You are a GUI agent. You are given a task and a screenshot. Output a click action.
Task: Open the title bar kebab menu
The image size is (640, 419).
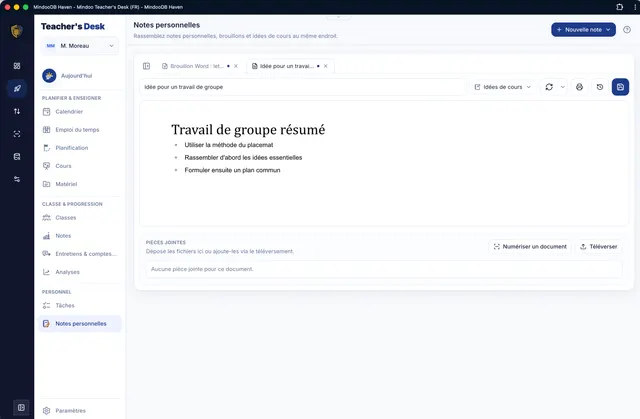coord(636,7)
